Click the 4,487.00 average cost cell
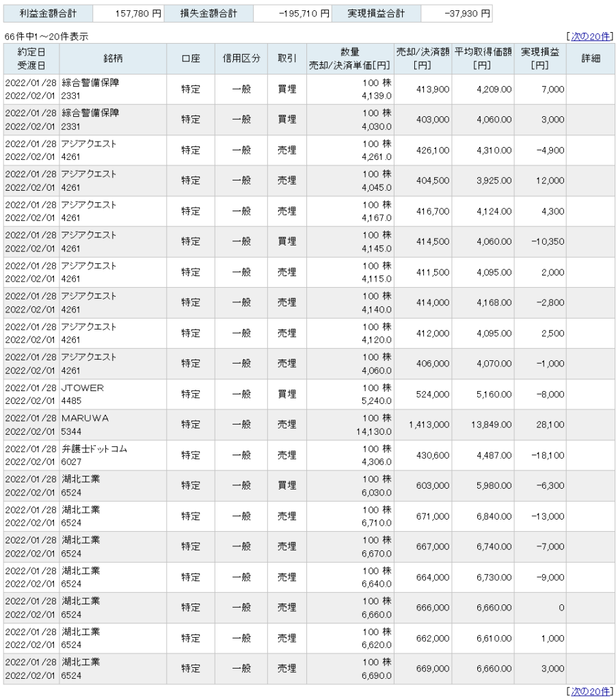Screen dimensions: 616x700 (483, 455)
